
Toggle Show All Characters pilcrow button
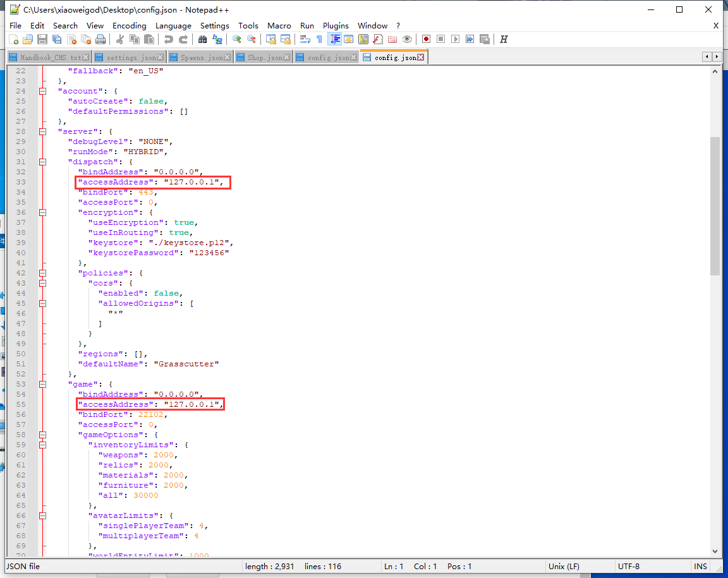pos(319,39)
